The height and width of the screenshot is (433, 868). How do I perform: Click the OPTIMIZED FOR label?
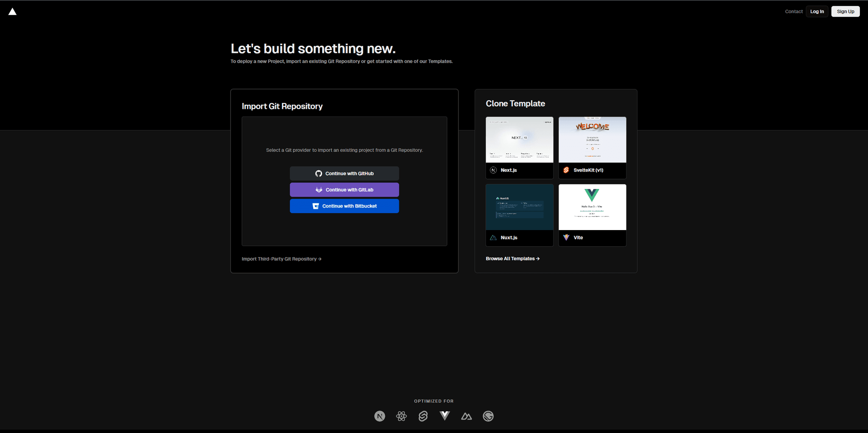point(434,401)
